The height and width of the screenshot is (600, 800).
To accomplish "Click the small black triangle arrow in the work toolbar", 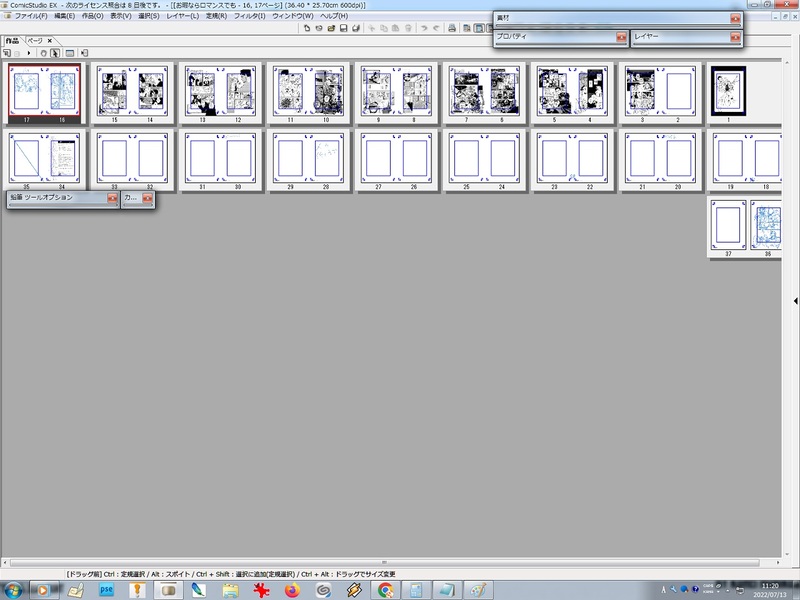I will click(29, 53).
